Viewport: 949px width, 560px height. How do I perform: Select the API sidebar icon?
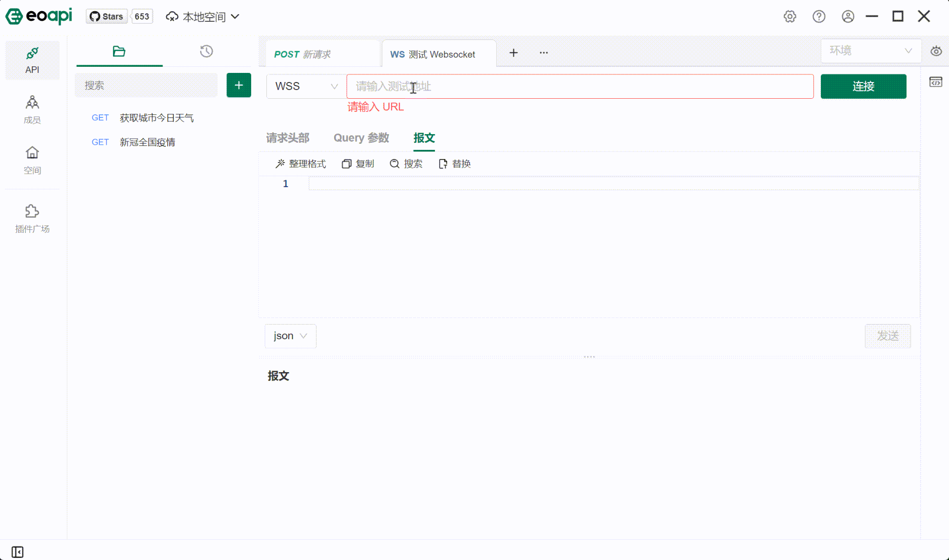[32, 60]
